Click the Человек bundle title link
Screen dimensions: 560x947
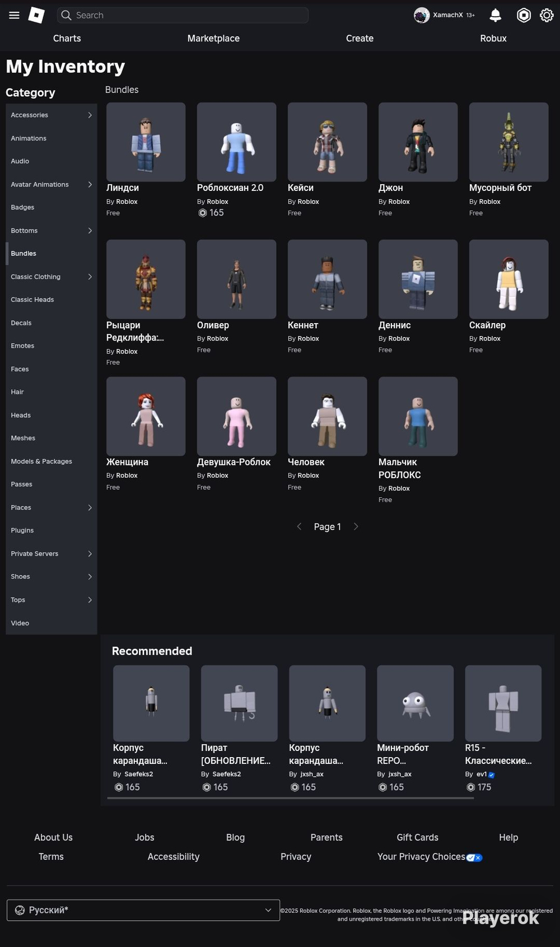tap(306, 462)
